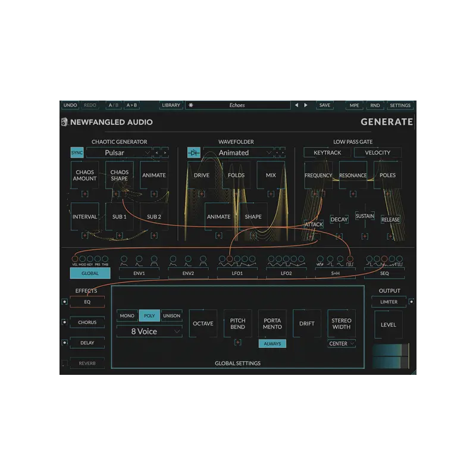Click the UNDO button

coord(70,105)
